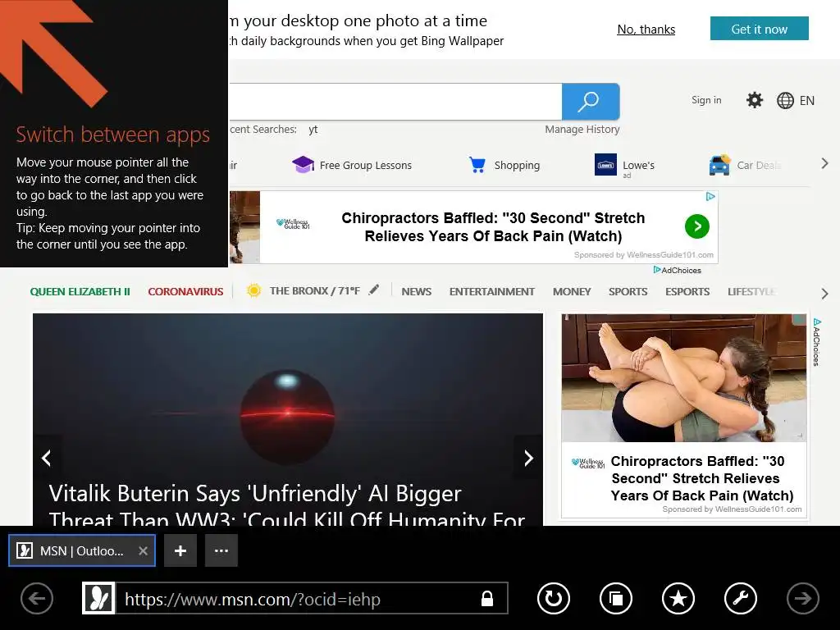Expand more quick links with the right chevron
Viewport: 840px width, 630px height.
824,164
